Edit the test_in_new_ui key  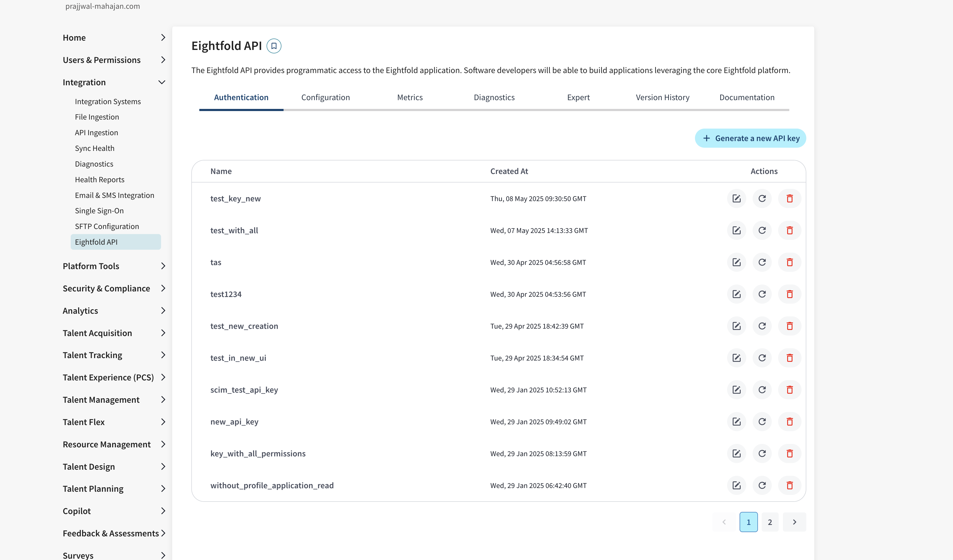(736, 358)
